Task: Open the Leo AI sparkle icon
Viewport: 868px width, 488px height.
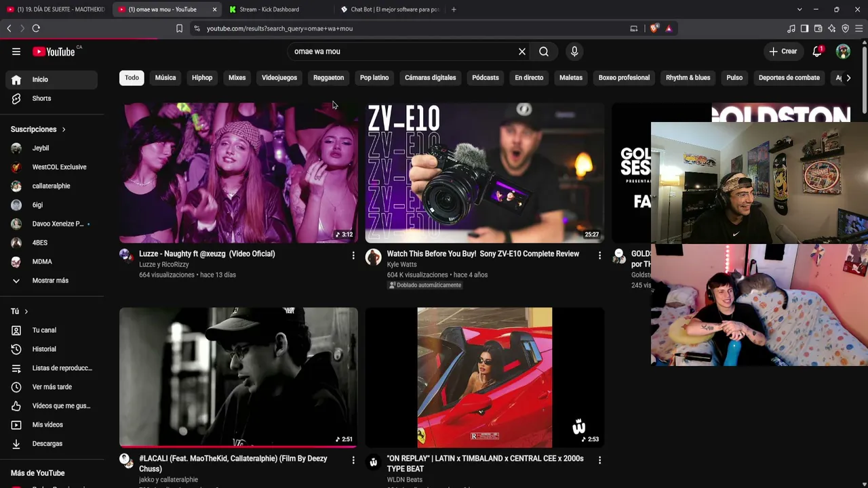Action: click(x=831, y=28)
